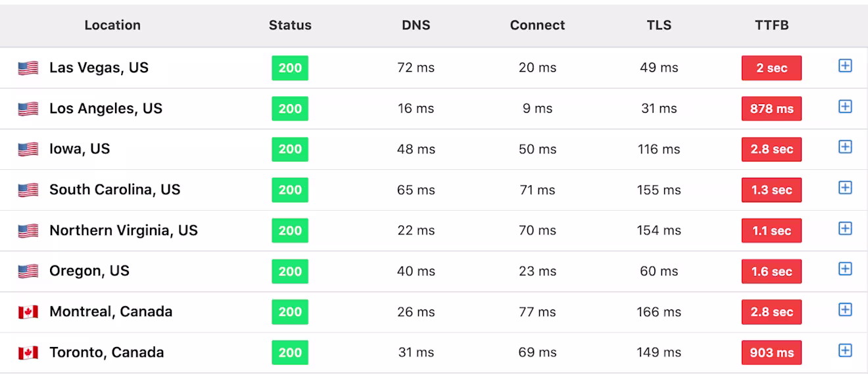Click the 878 ms TTFB badge

tap(771, 109)
